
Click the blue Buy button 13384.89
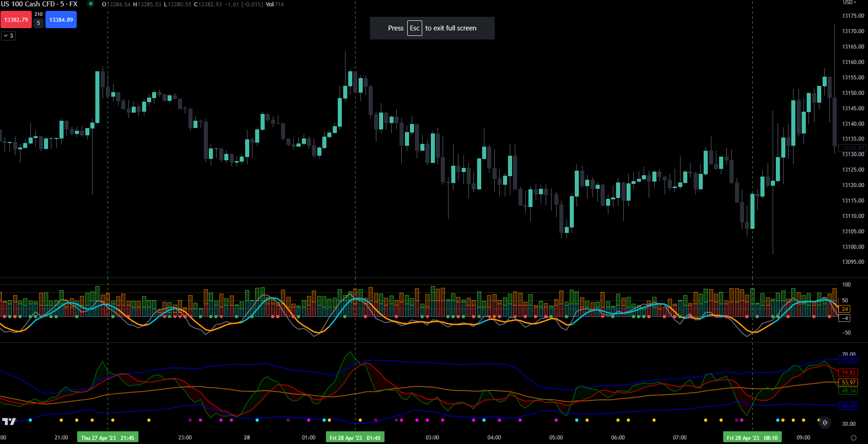[x=61, y=20]
